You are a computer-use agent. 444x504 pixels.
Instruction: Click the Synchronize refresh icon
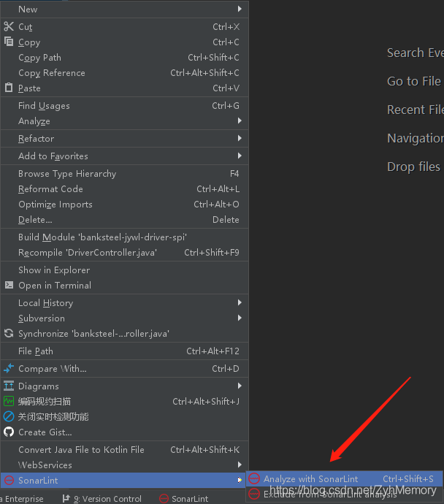9,333
